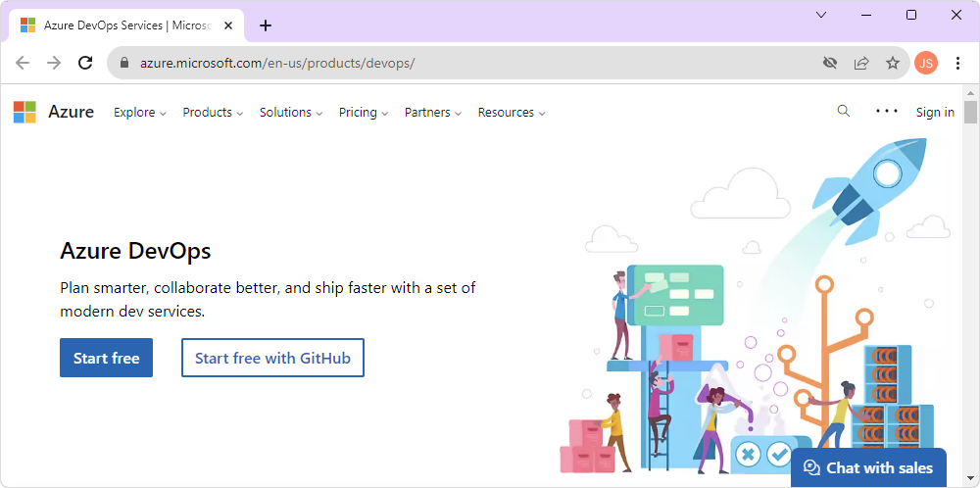Click the address bar URL

point(277,63)
